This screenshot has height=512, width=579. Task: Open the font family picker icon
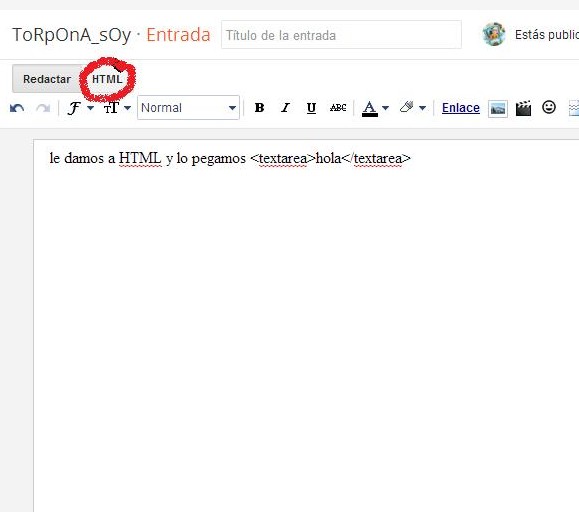[74, 108]
